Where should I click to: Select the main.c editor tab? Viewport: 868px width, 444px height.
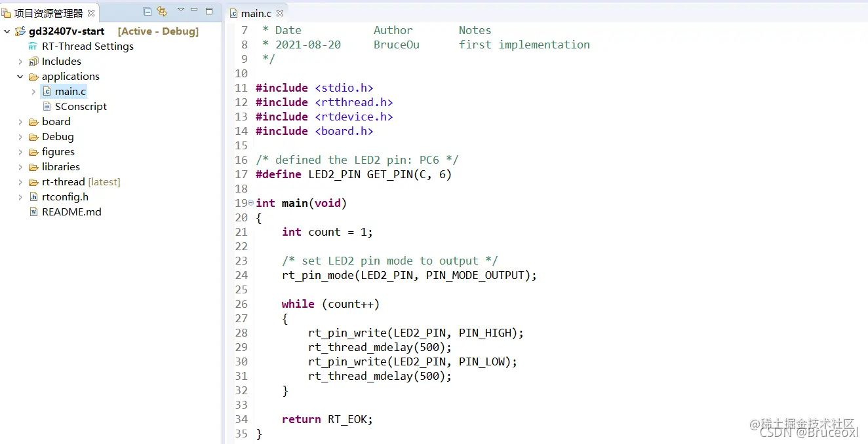tap(256, 13)
